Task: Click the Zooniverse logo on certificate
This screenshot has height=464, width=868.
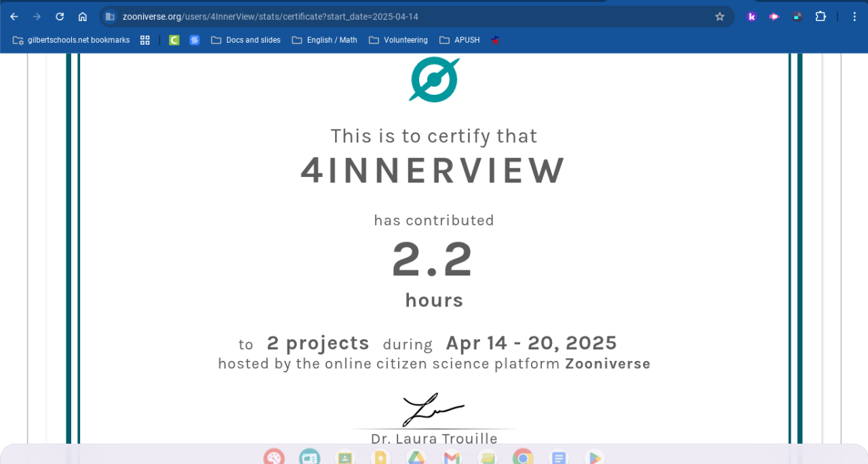Action: coord(434,79)
